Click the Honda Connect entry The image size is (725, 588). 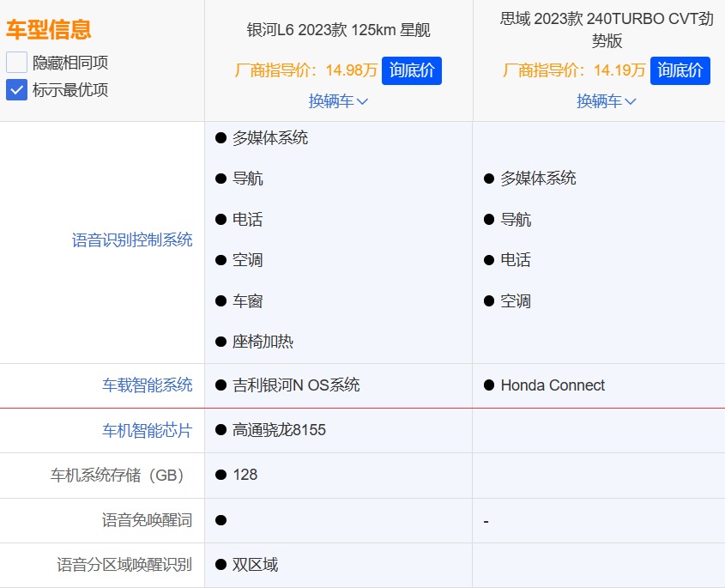click(553, 385)
